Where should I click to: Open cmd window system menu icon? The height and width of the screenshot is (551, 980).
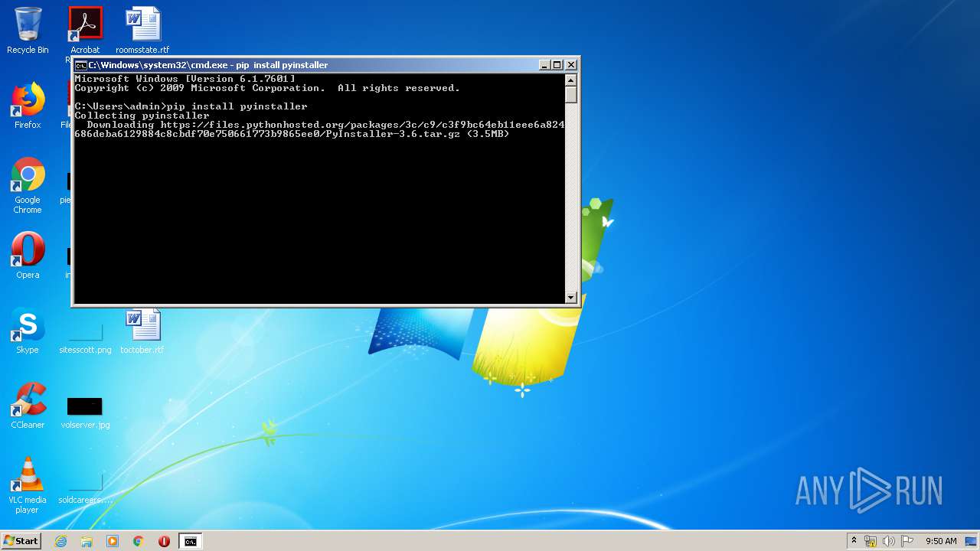[80, 65]
